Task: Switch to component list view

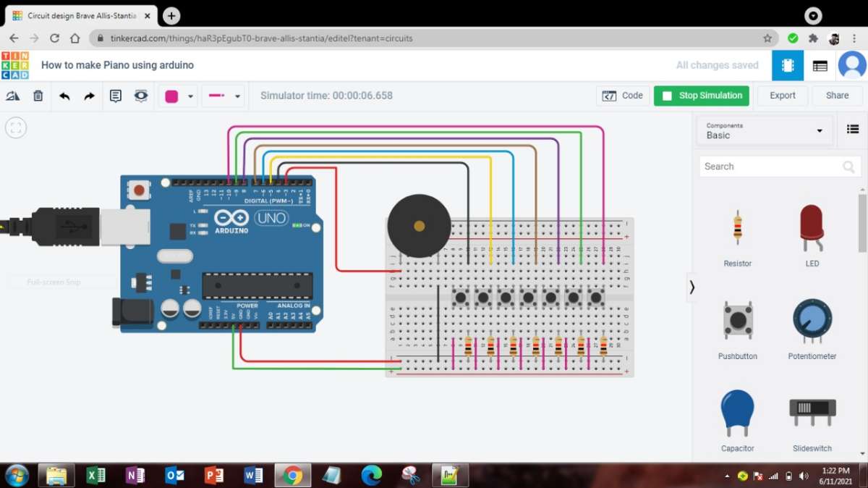Action: pyautogui.click(x=820, y=65)
